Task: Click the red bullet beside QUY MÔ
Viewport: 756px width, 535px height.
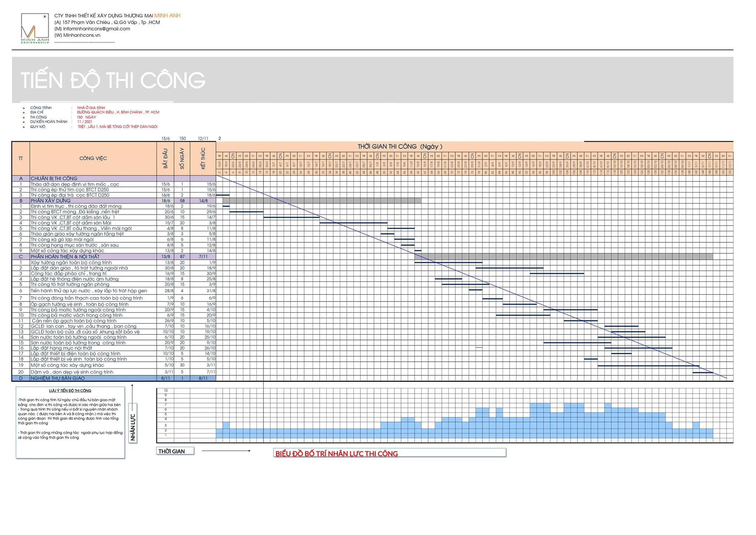Action: pyautogui.click(x=24, y=127)
